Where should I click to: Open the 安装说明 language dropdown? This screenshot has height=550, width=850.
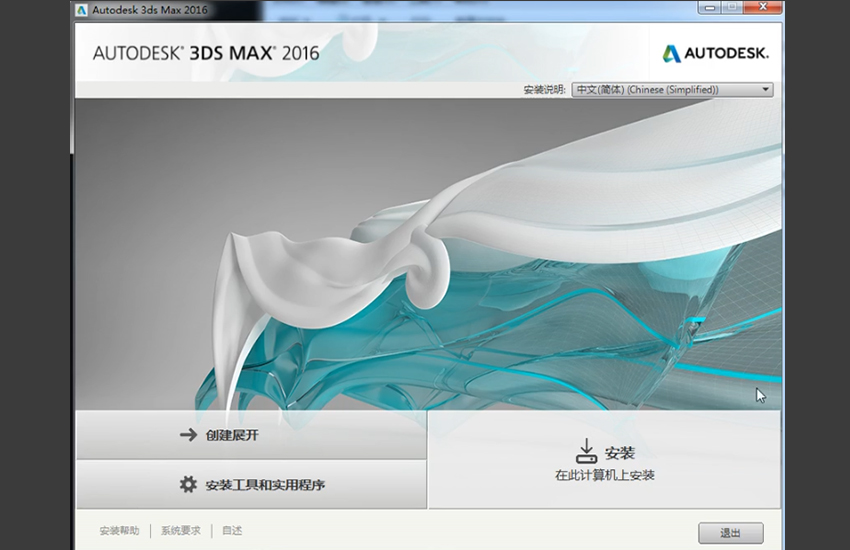coord(672,90)
